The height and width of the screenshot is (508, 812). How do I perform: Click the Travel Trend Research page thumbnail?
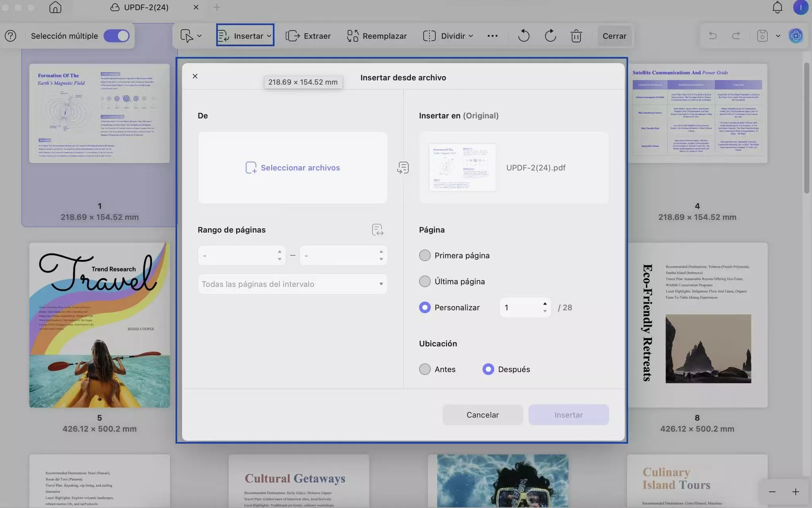[x=99, y=325]
